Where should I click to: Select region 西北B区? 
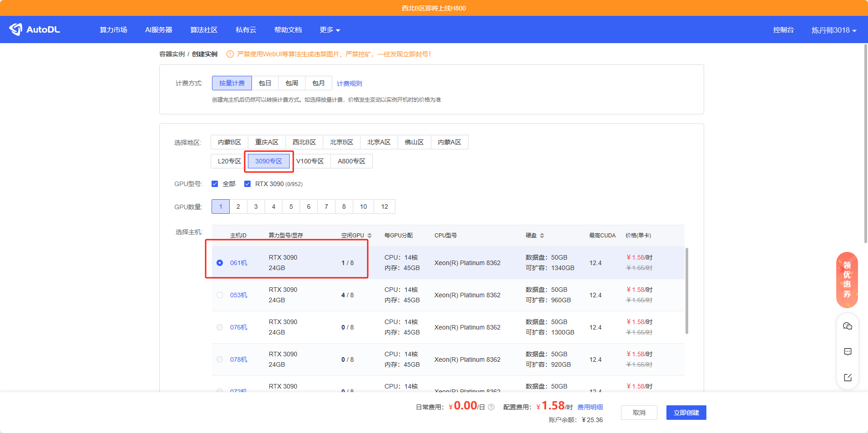click(304, 142)
